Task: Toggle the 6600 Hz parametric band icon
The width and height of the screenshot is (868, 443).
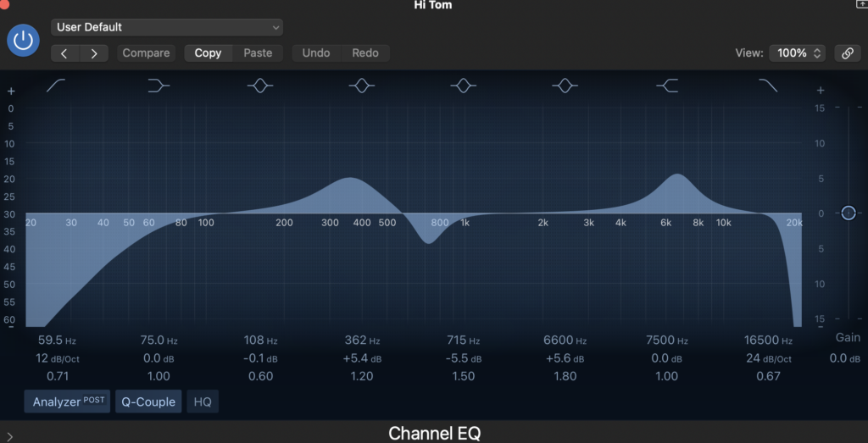Action: coord(565,86)
